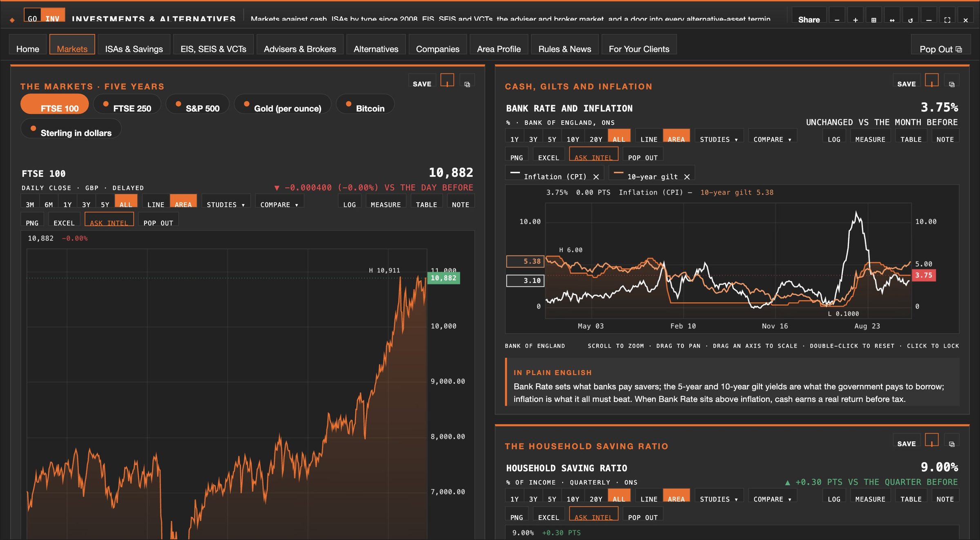
Task: Select the Bitcoin series pill
Action: coord(365,104)
